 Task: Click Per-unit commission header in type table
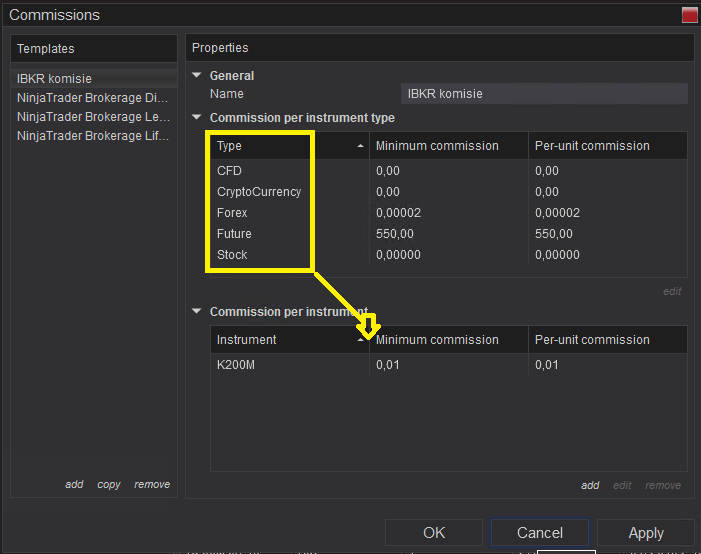(x=608, y=146)
